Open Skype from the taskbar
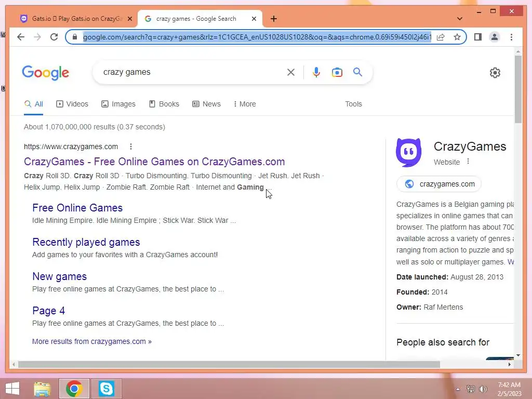Viewport: 532px width, 399px height. pos(106,389)
